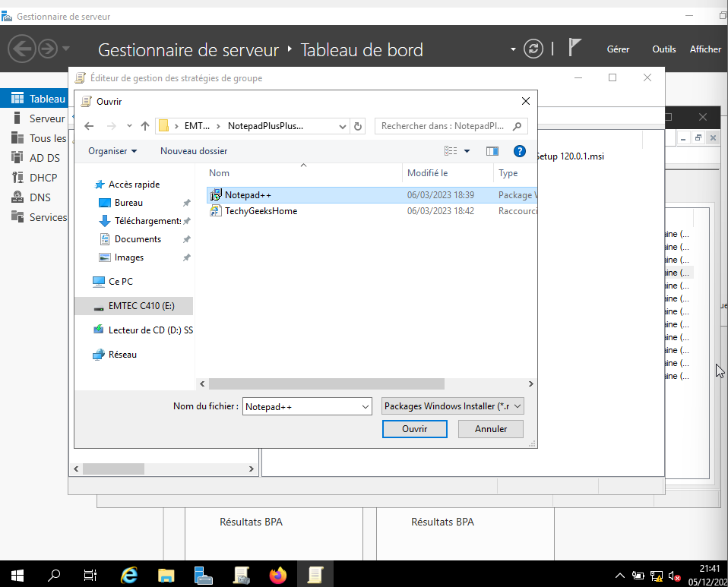This screenshot has height=587, width=728.
Task: Open Firefox from the taskbar
Action: (278, 575)
